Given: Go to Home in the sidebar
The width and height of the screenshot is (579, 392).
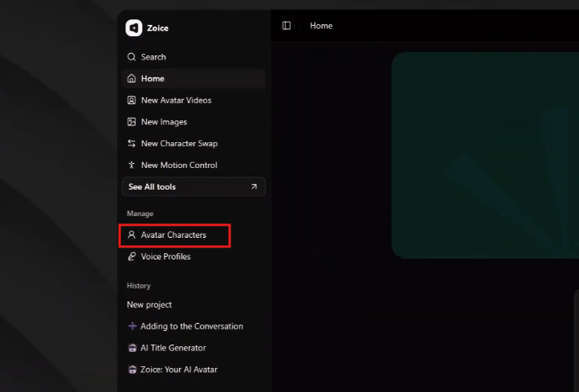Looking at the screenshot, I should pyautogui.click(x=194, y=79).
